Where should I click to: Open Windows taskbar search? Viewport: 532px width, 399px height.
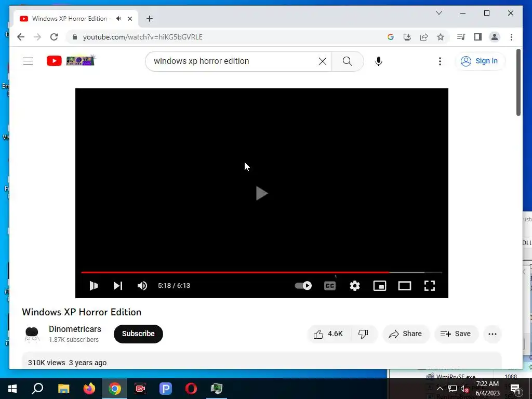(37, 389)
